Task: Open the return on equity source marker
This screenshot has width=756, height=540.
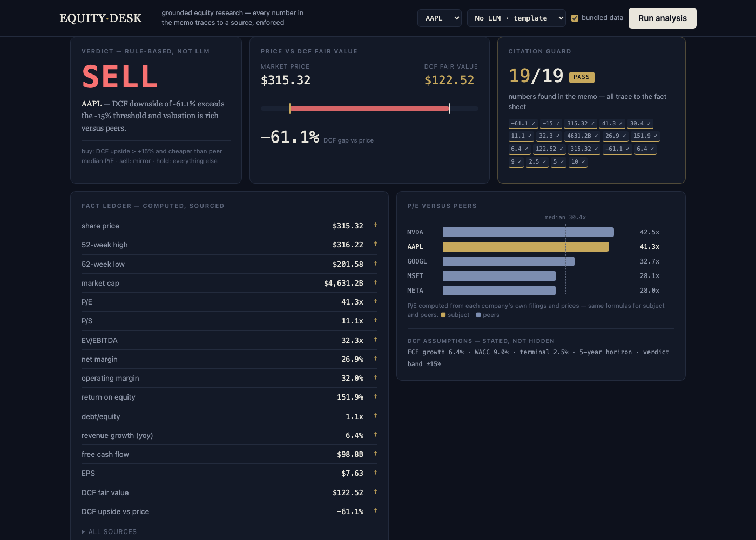Action: 375,396
